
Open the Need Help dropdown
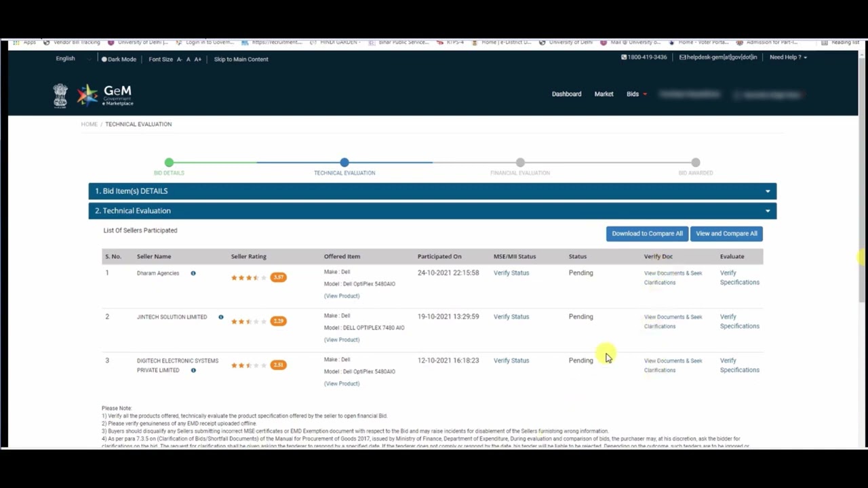click(788, 57)
